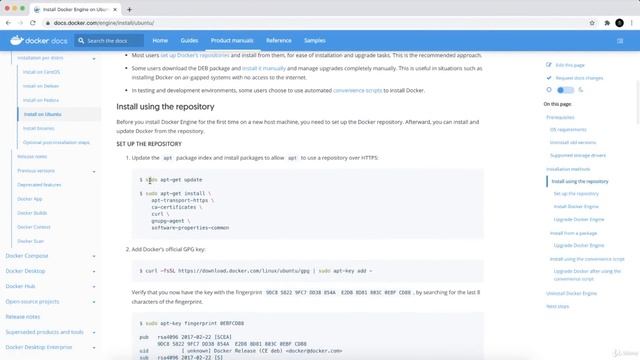Viewport: 640px width, 360px height.
Task: Click the search magnifier icon
Action: pos(81,41)
